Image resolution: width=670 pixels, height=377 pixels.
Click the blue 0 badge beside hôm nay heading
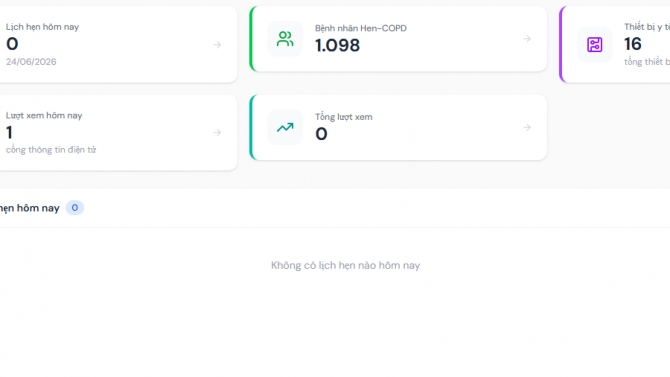pos(75,208)
